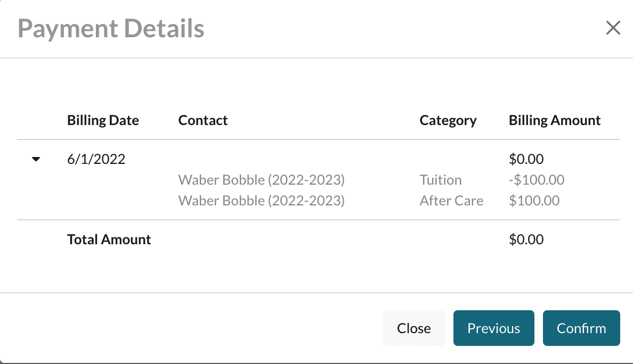Click the first Waber Bobble (2022-2023) contact

point(261,180)
